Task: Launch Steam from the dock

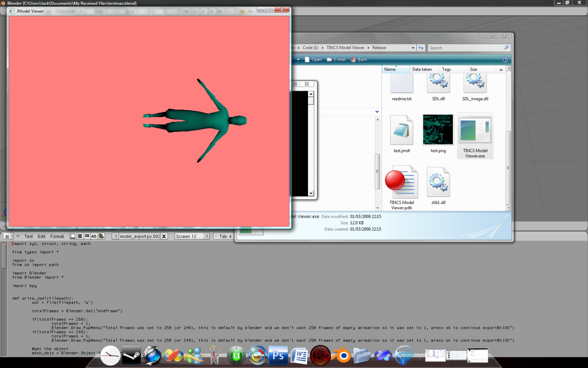Action: point(131,356)
